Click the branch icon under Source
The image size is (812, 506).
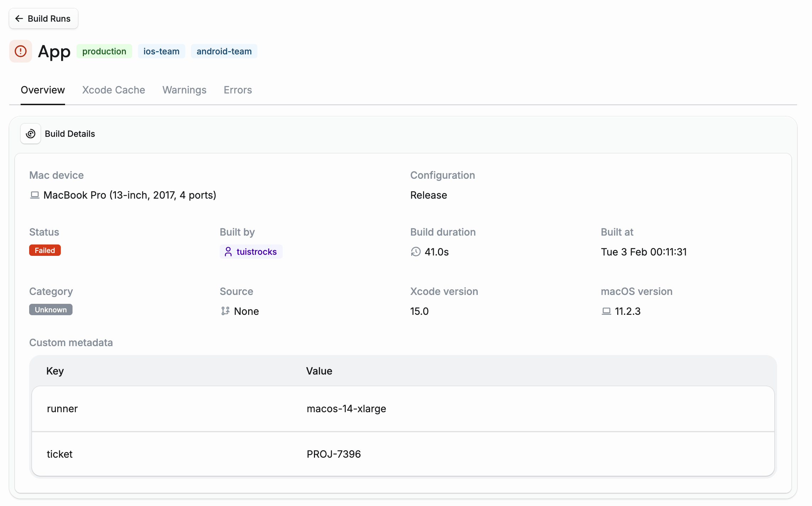point(225,311)
